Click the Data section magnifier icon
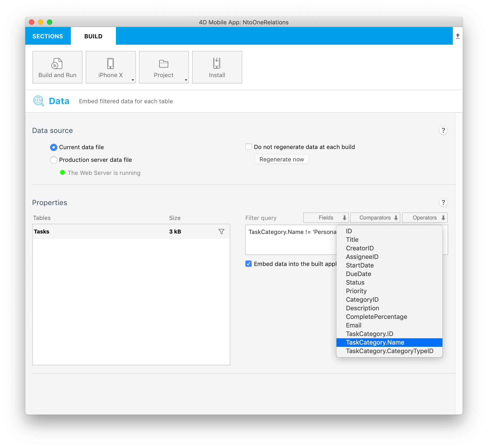 (x=39, y=101)
